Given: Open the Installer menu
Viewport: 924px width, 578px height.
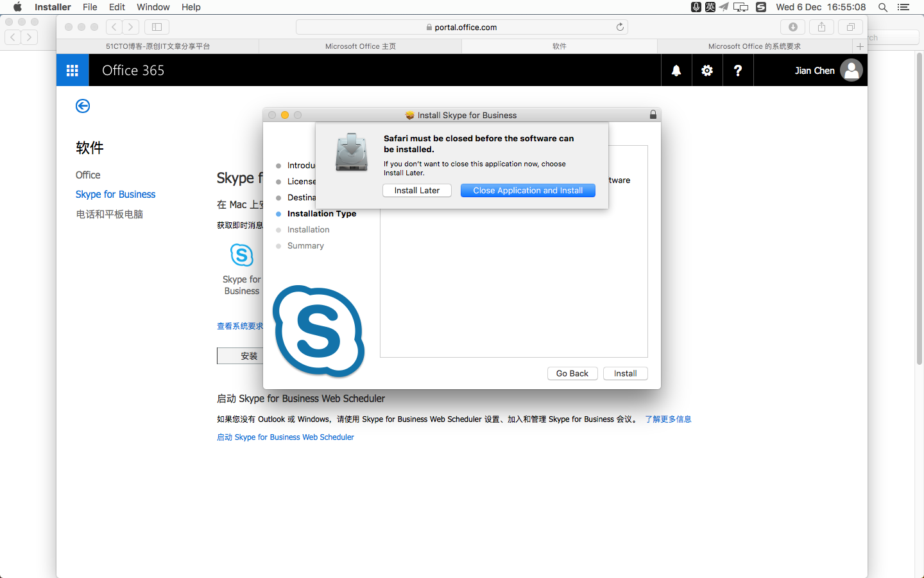Looking at the screenshot, I should tap(53, 7).
